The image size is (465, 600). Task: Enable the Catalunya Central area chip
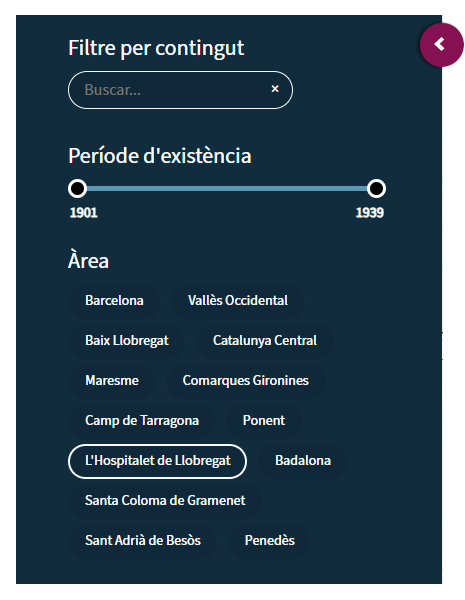coord(265,341)
